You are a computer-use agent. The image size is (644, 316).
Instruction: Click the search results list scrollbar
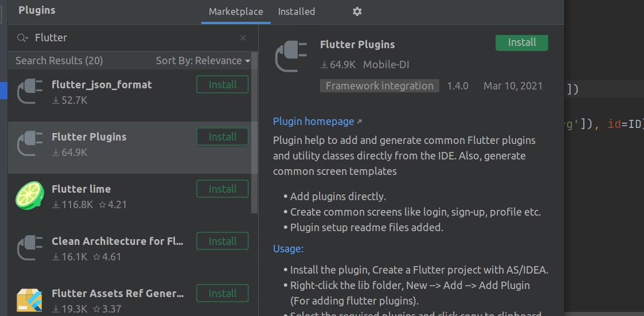[x=254, y=132]
